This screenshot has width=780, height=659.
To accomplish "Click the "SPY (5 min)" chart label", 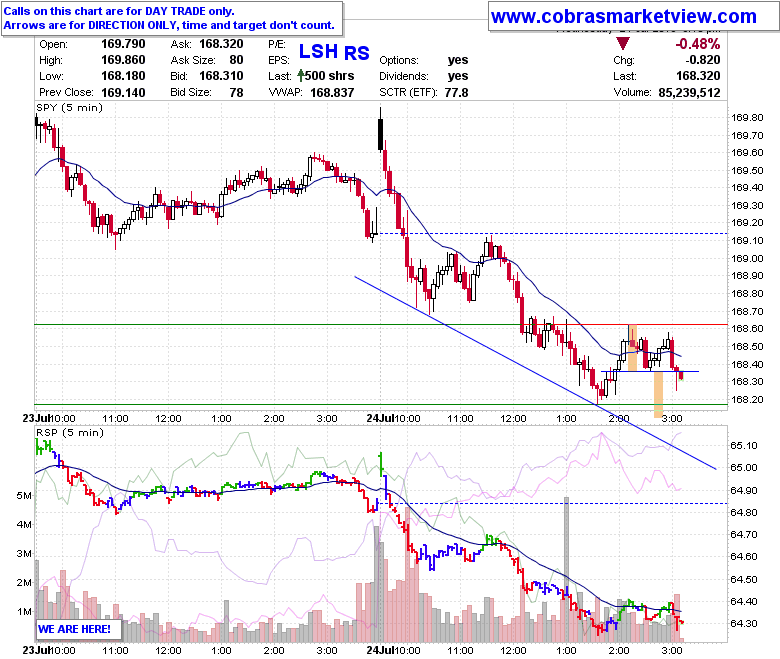I will coord(69,107).
